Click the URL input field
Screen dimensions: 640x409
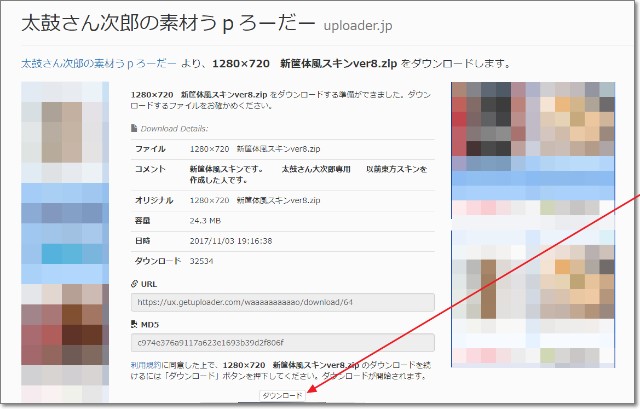point(283,302)
